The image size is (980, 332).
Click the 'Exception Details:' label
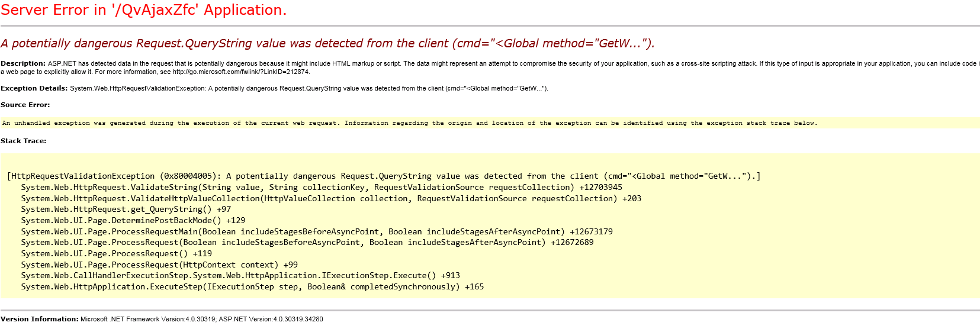click(x=34, y=88)
